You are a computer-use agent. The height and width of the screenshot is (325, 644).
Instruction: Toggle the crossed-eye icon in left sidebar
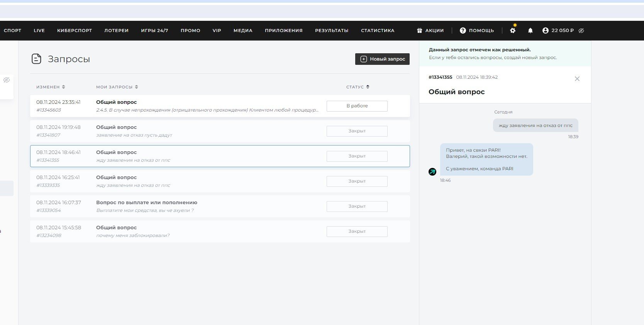point(7,80)
